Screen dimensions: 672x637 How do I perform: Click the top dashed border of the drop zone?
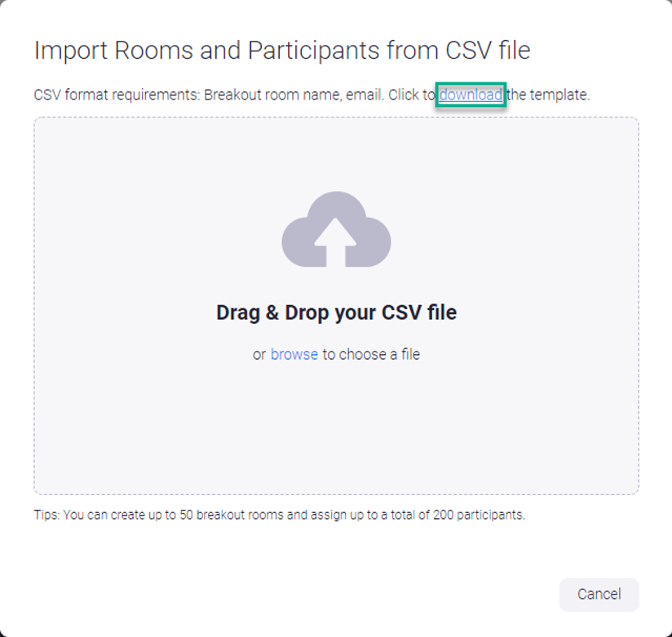click(x=336, y=117)
